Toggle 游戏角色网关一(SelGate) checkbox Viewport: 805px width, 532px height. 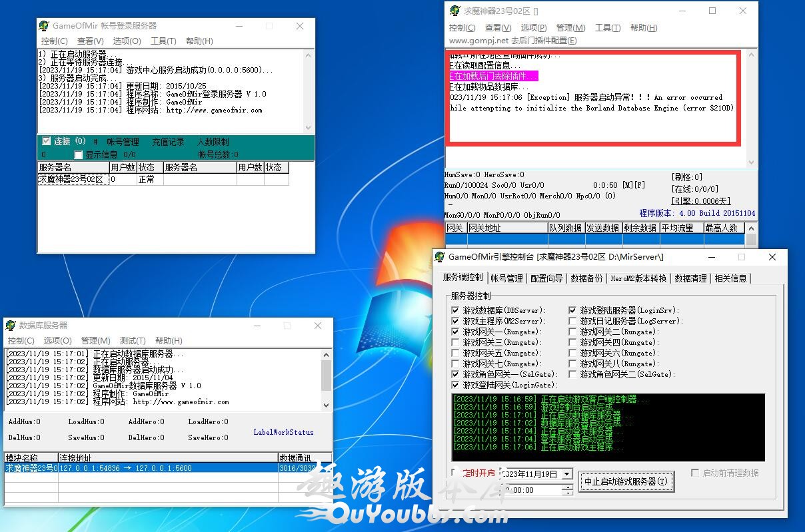[x=456, y=374]
